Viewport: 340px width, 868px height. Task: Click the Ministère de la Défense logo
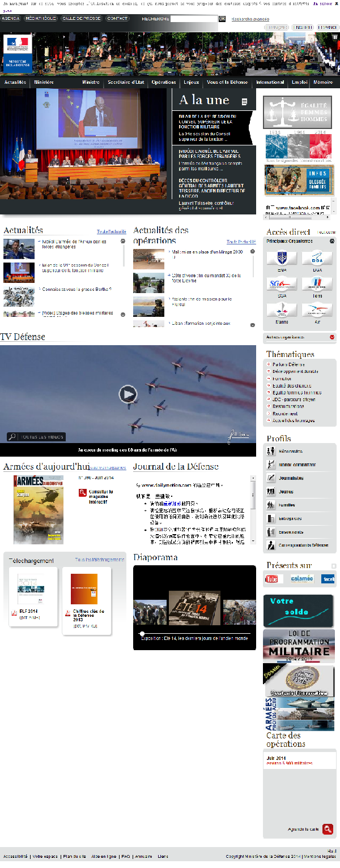point(18,53)
